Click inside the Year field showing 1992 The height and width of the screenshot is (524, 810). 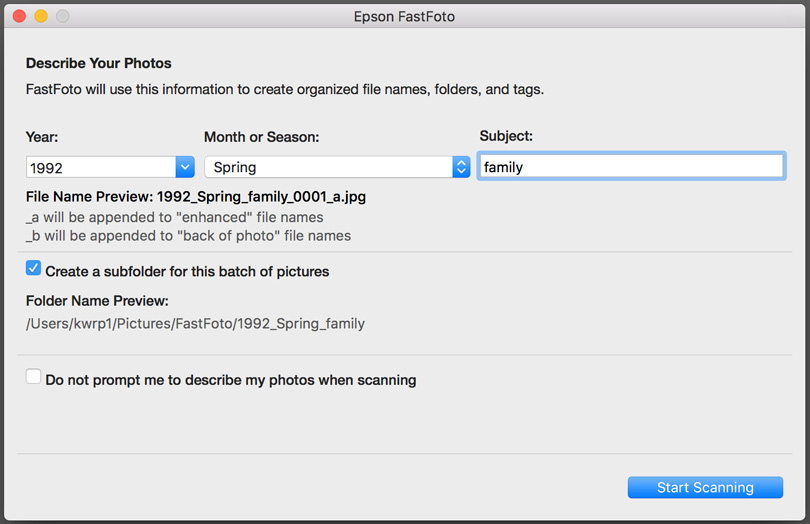click(x=101, y=167)
